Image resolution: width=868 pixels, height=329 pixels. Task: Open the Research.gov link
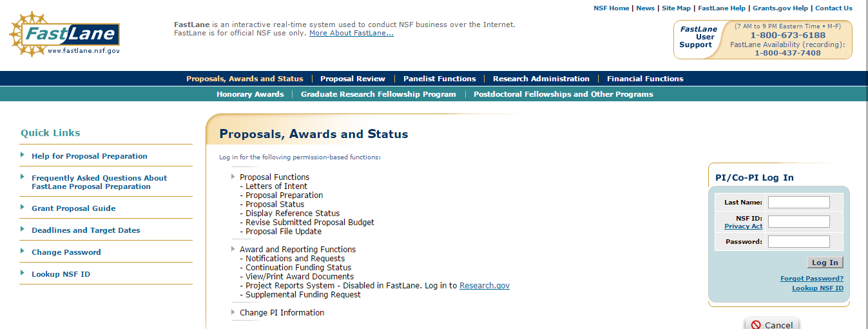[484, 285]
